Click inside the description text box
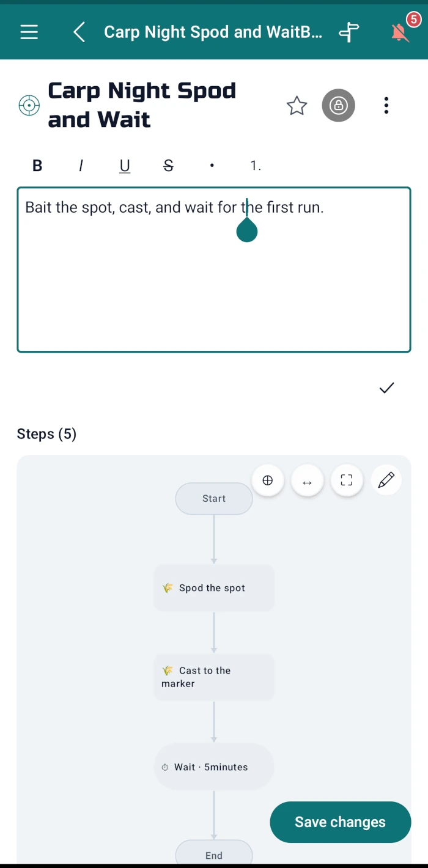428x868 pixels. [214, 270]
